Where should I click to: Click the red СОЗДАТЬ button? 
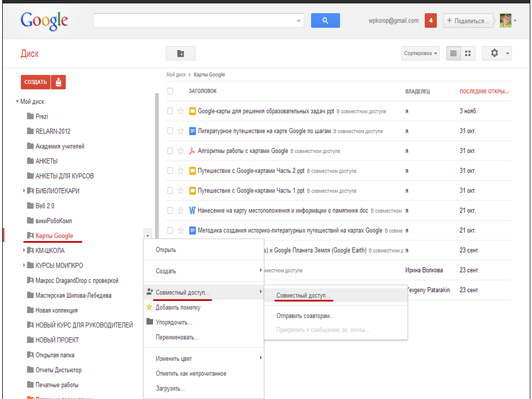pyautogui.click(x=35, y=82)
